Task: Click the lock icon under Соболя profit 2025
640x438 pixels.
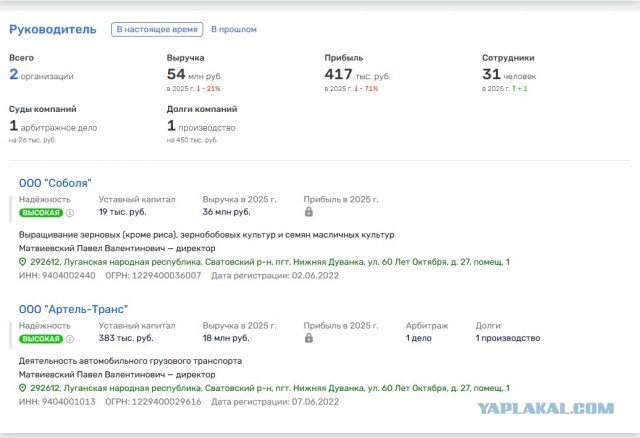Action: click(x=309, y=211)
